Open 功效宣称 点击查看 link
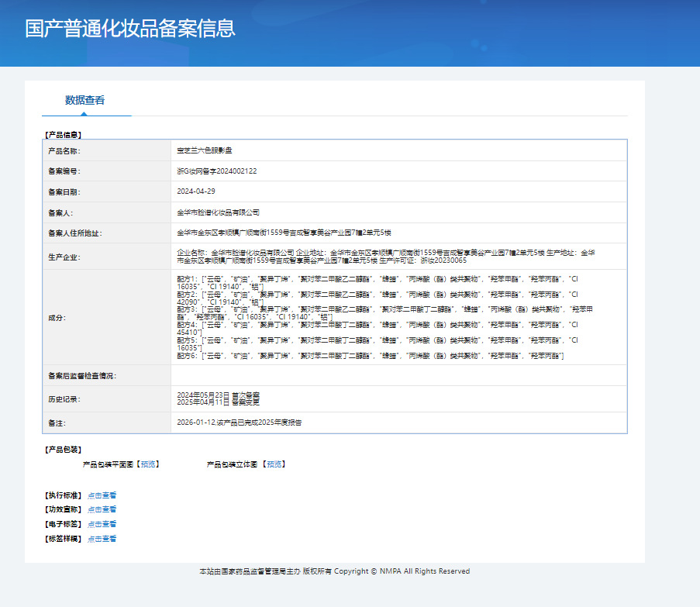This screenshot has height=607, width=700. tap(102, 509)
